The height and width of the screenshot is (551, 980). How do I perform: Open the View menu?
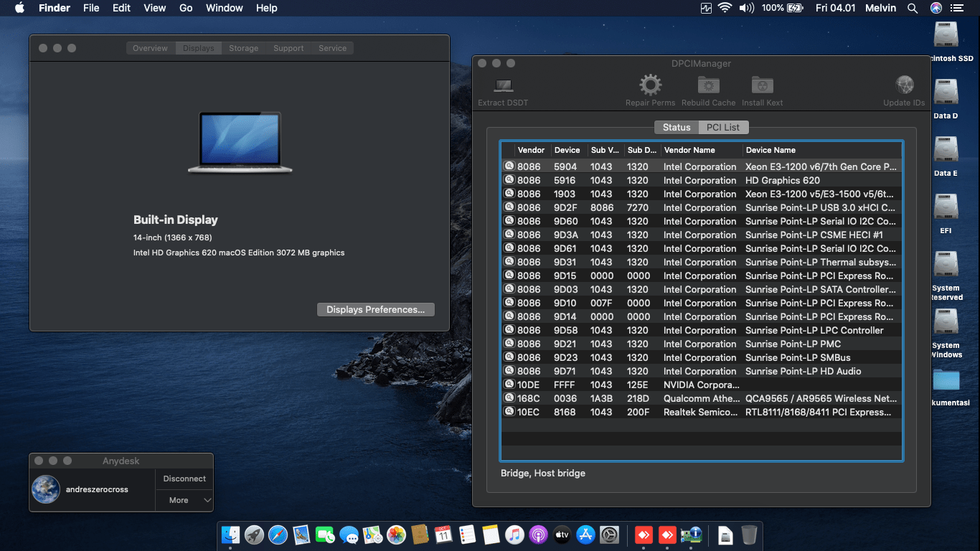click(155, 8)
